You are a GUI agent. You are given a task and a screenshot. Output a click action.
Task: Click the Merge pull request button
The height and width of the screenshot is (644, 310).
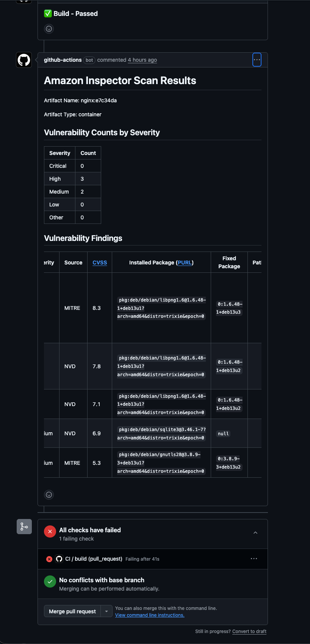point(72,611)
